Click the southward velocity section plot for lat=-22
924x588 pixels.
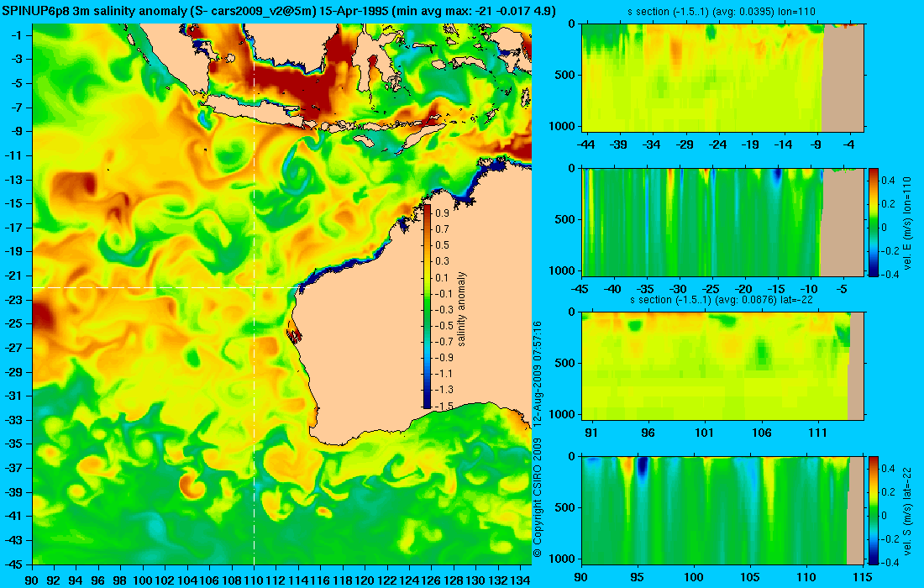[x=722, y=510]
